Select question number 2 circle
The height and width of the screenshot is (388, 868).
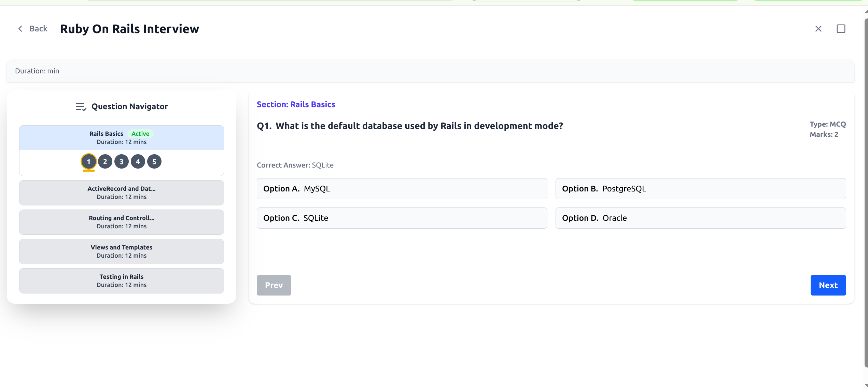tap(105, 161)
